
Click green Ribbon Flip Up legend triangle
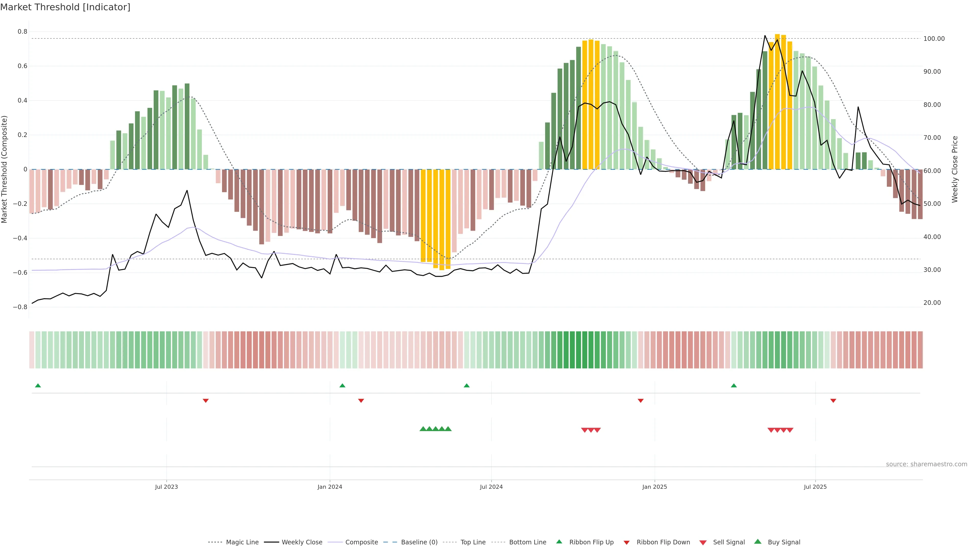[x=559, y=542]
